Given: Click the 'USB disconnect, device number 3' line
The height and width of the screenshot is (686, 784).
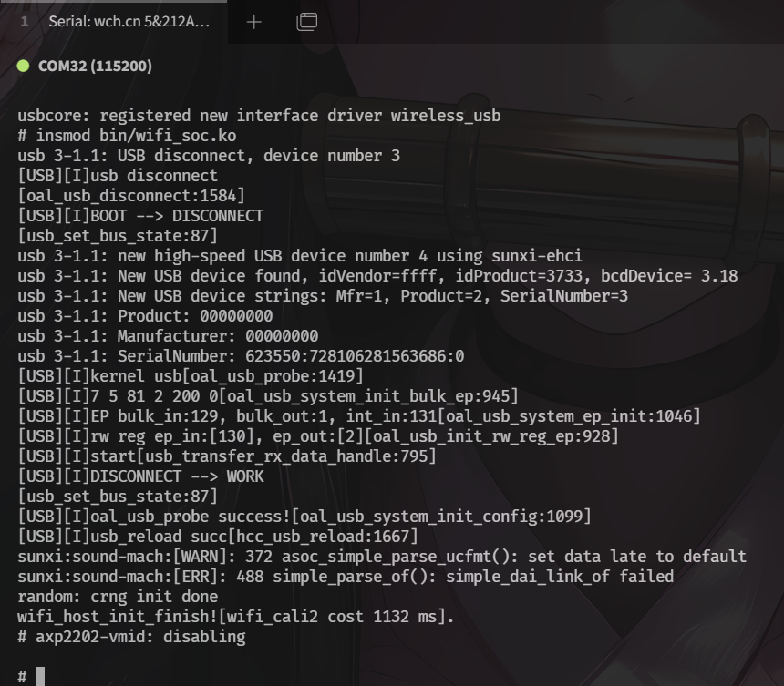Looking at the screenshot, I should [x=209, y=156].
